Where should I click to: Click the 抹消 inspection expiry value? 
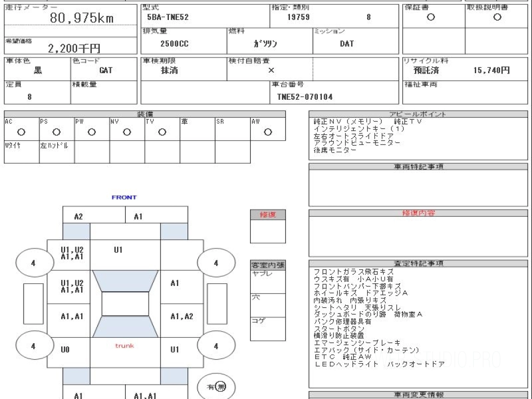coord(169,70)
